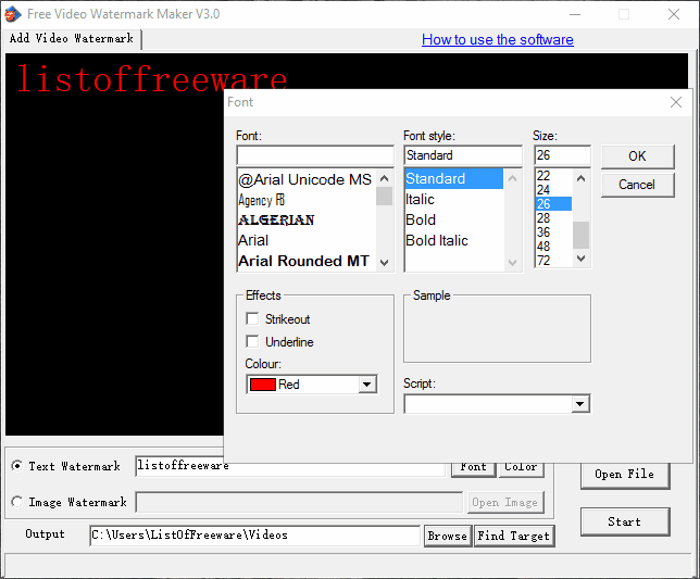Click Cancel in the Font dialog
Image resolution: width=700 pixels, height=579 pixels.
637,184
